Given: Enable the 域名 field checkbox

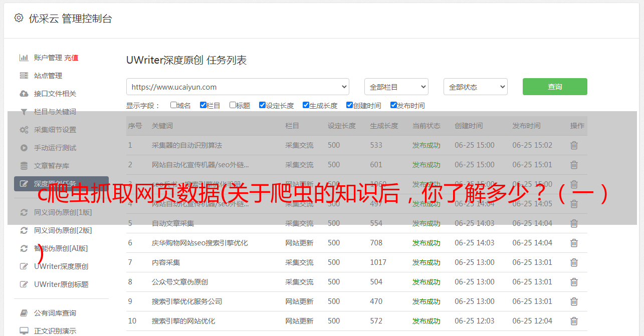Looking at the screenshot, I should tap(173, 105).
